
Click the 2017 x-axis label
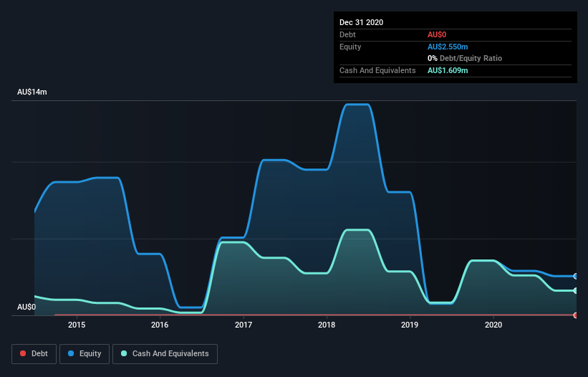tap(244, 325)
